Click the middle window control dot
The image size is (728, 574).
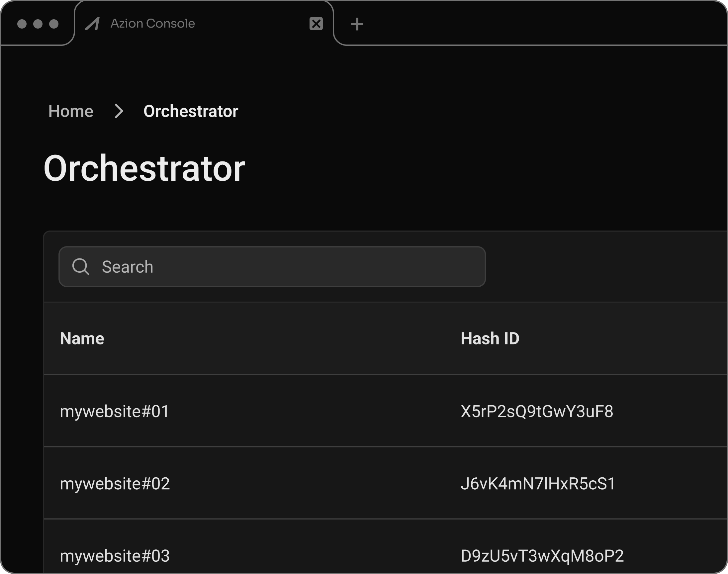click(38, 24)
